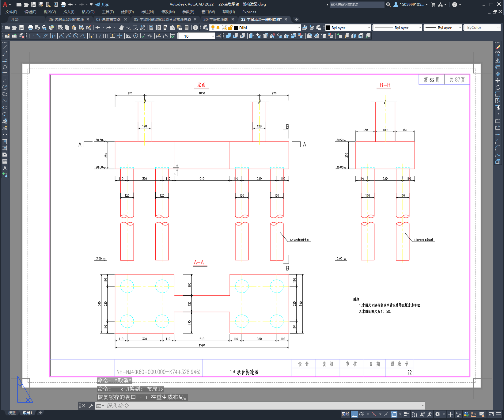Click the 共享 share button
Screen dimensions: 504x420
pos(102,5)
